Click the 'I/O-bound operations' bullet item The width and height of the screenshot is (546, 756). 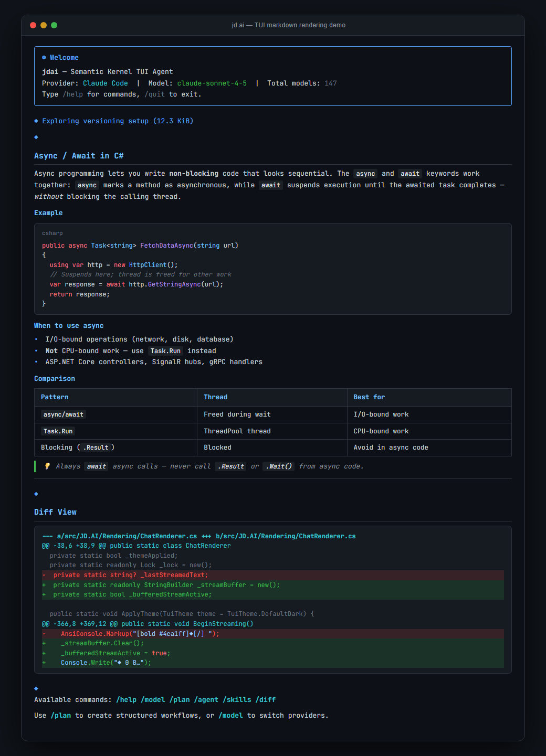(x=139, y=339)
